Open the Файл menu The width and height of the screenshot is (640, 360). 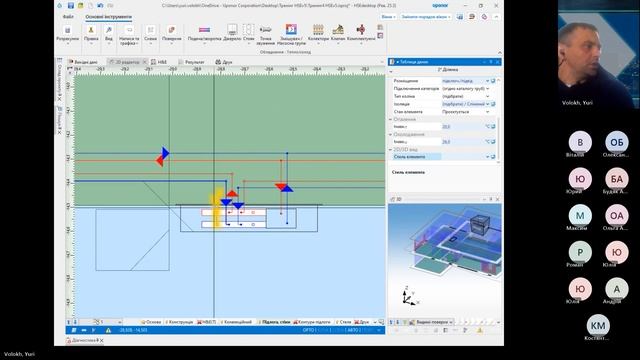coord(68,17)
